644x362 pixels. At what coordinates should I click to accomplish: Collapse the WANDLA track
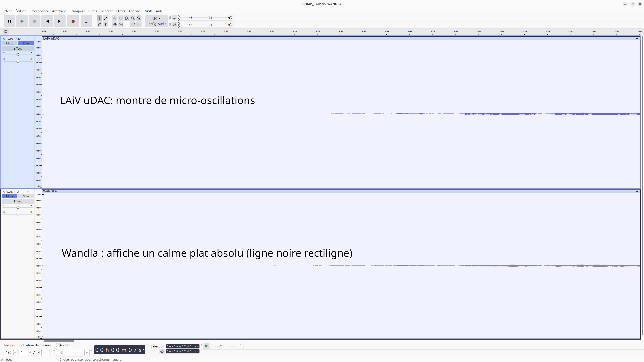click(x=28, y=192)
